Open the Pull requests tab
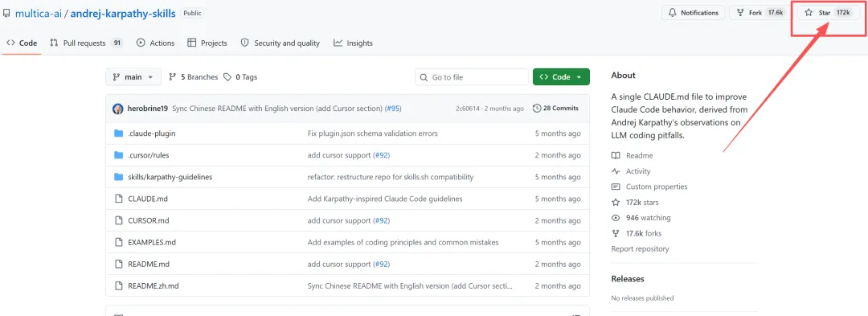Image resolution: width=868 pixels, height=316 pixels. click(86, 43)
